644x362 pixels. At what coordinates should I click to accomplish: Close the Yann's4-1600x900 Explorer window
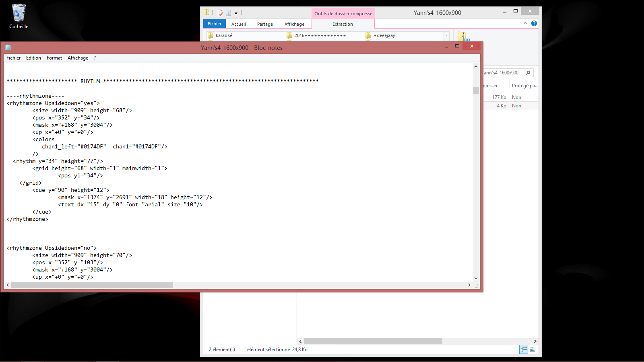tap(530, 11)
